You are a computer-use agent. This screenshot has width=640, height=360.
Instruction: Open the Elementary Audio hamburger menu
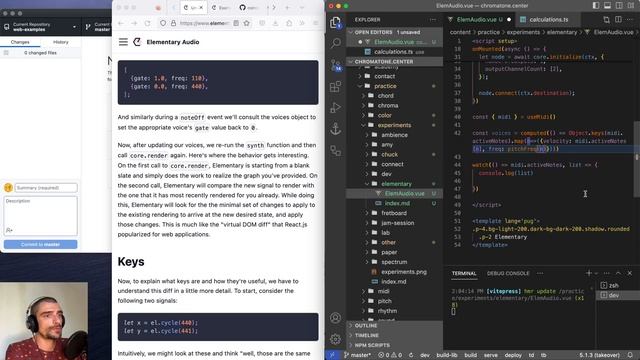coord(123,42)
